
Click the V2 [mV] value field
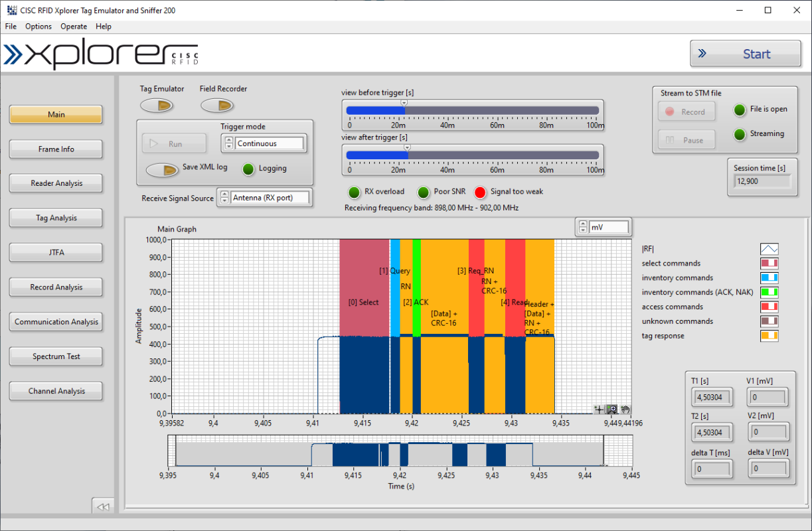(768, 432)
